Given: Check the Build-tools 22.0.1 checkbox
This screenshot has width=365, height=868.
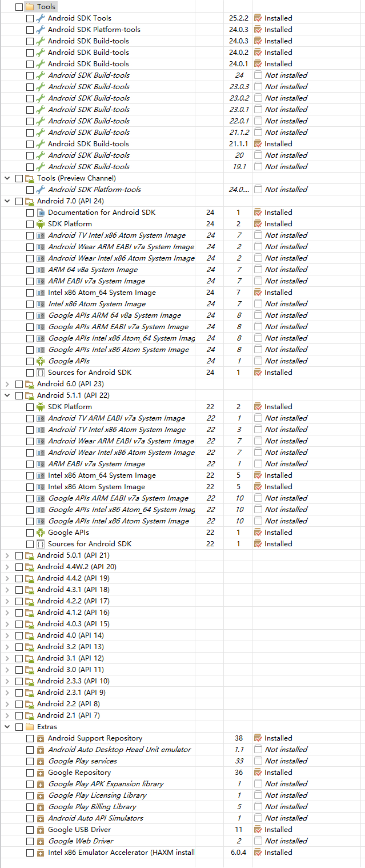Looking at the screenshot, I should coord(30,121).
